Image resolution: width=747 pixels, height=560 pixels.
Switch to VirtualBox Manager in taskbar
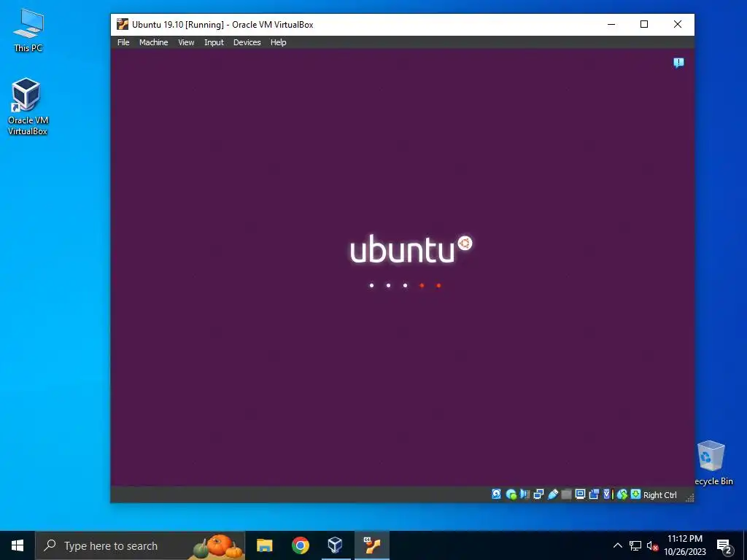click(336, 545)
